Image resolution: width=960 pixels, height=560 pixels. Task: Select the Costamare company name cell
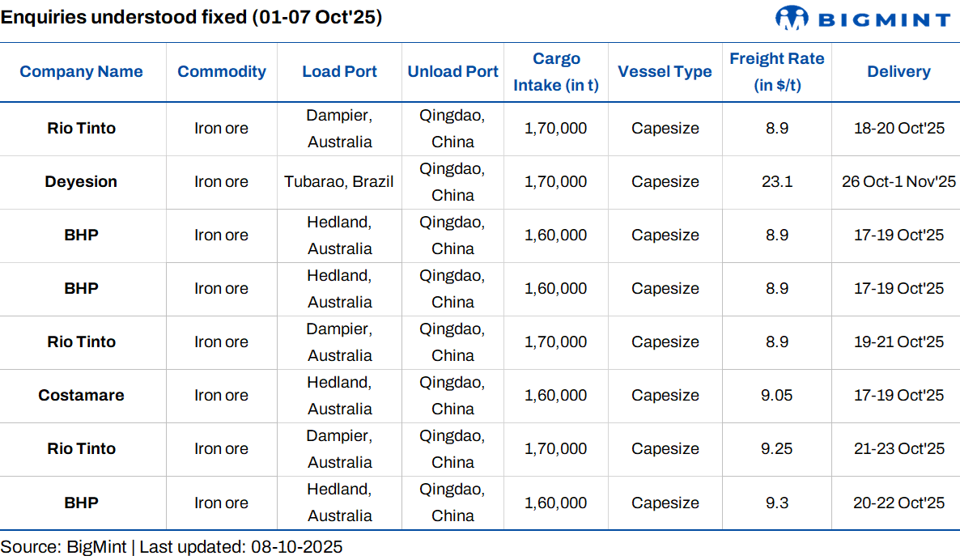click(81, 396)
